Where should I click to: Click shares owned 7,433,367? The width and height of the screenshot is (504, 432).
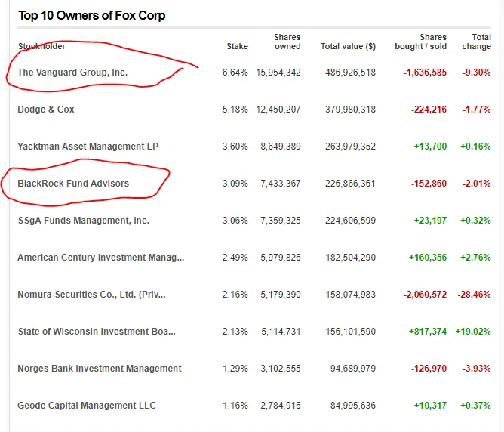click(x=281, y=184)
